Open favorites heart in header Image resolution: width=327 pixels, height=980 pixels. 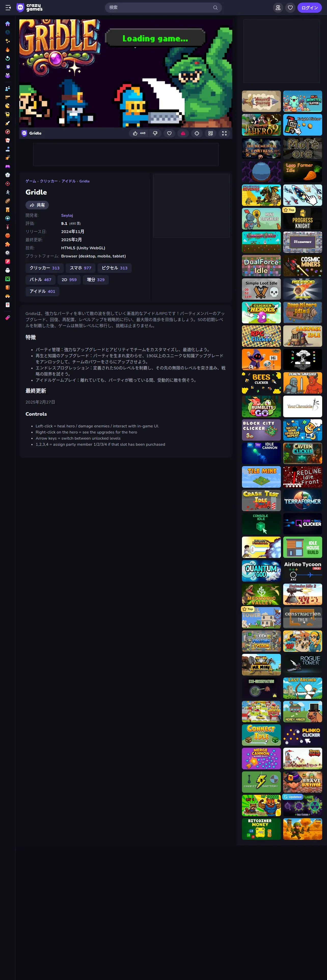click(291, 8)
